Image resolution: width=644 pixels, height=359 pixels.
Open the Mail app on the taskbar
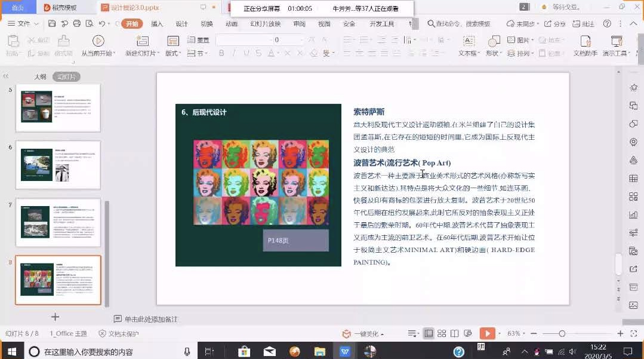coord(269,351)
